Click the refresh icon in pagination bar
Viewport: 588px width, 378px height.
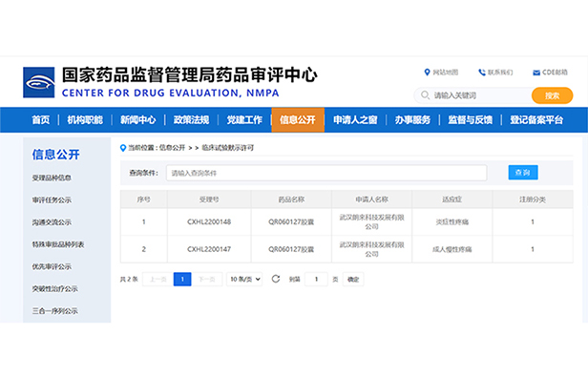coord(276,279)
